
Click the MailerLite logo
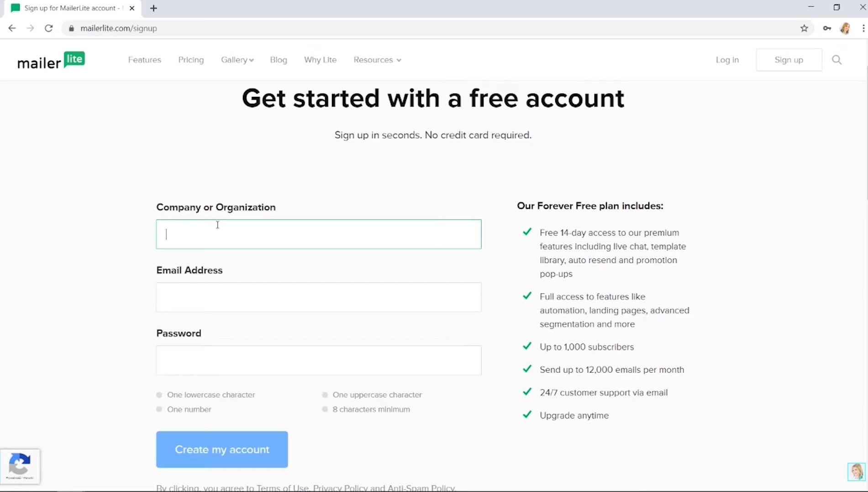coord(51,60)
